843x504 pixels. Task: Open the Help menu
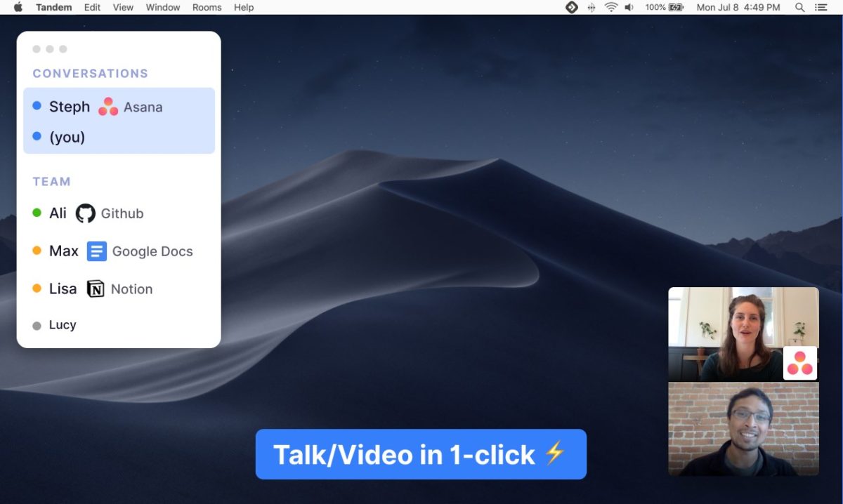pos(244,7)
